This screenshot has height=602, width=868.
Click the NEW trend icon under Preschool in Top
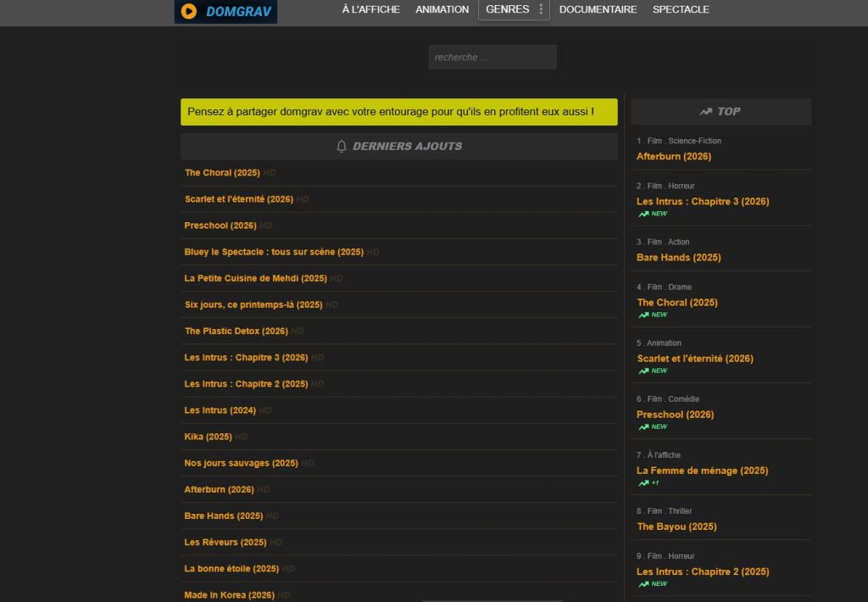(643, 426)
